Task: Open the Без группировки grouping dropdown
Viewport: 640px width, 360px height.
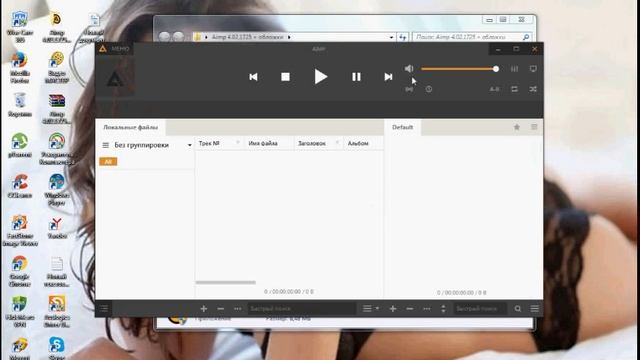Action: [153, 145]
